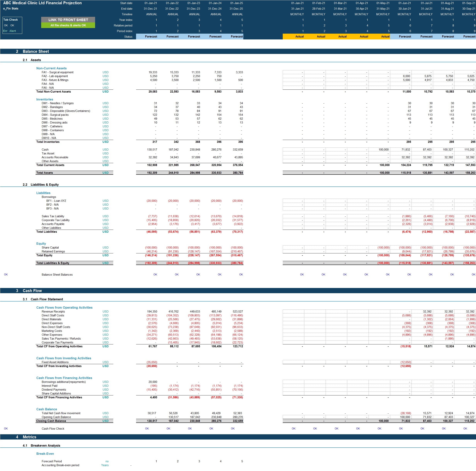This screenshot has height=471, width=476.
Task: Click the Non-Current Assets heading
Action: click(51, 68)
